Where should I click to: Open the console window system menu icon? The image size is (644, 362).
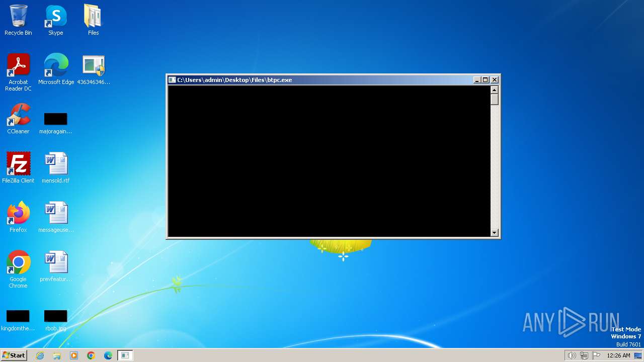(x=172, y=80)
